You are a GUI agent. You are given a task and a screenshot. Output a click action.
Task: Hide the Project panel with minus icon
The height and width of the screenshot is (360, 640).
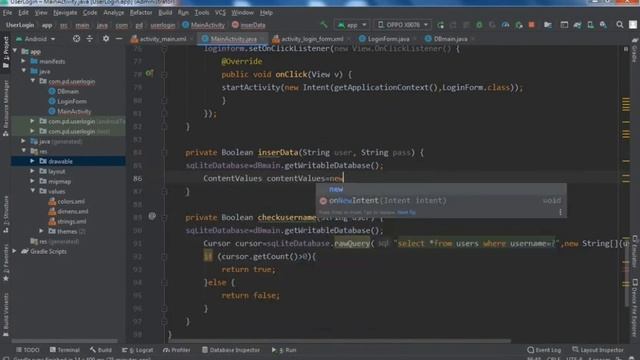click(x=119, y=39)
